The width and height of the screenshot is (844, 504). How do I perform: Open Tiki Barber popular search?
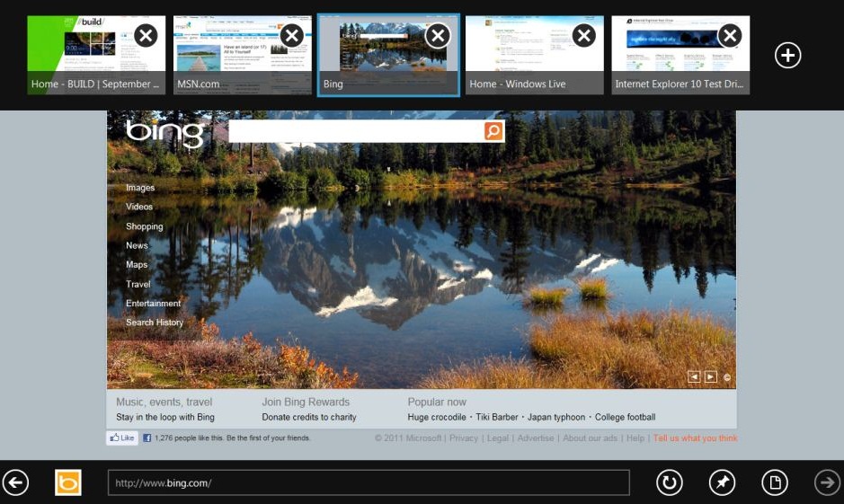497,417
